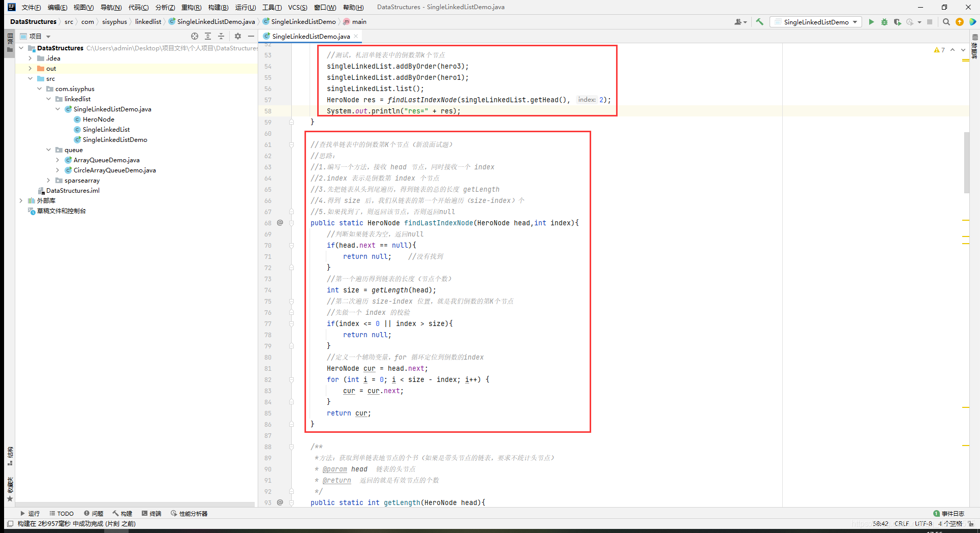980x533 pixels.
Task: Click Collapse All in project panel
Action: point(221,36)
